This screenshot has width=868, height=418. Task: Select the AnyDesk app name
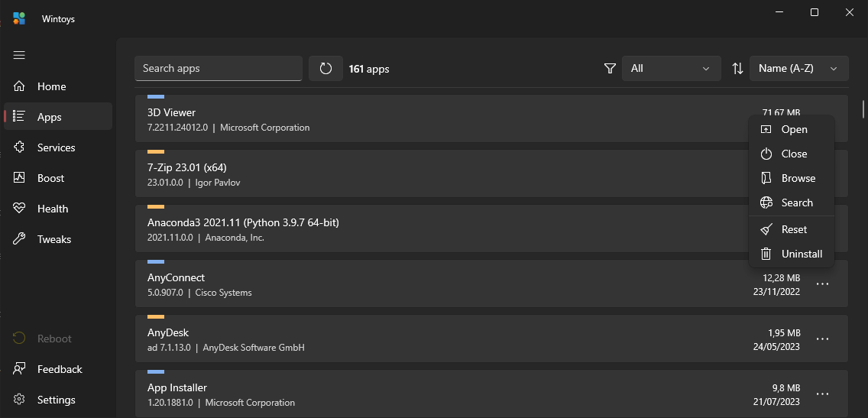(168, 332)
